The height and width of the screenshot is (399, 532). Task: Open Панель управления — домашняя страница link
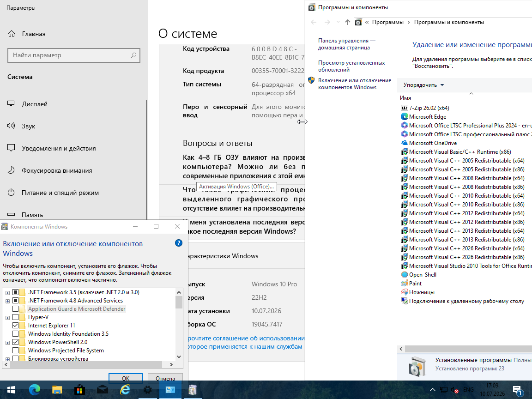coord(347,44)
